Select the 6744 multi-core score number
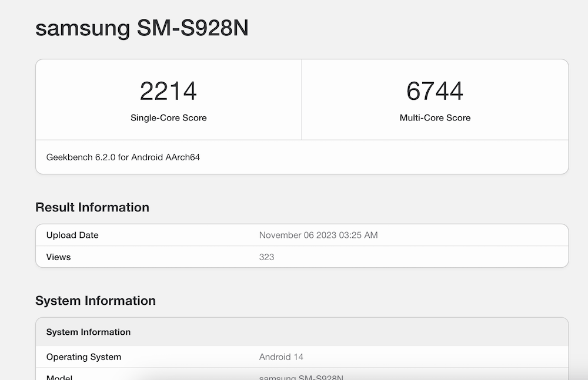The height and width of the screenshot is (380, 588). 435,91
